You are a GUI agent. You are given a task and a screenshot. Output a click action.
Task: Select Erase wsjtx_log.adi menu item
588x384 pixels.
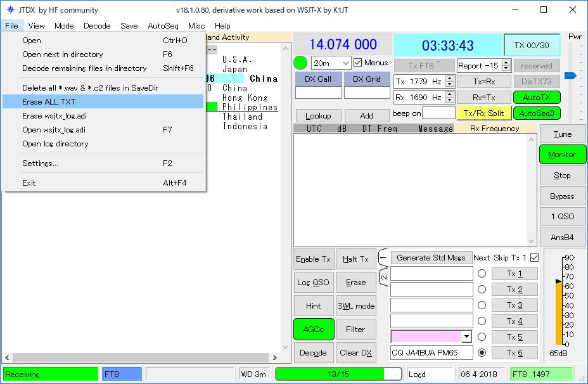pos(103,115)
